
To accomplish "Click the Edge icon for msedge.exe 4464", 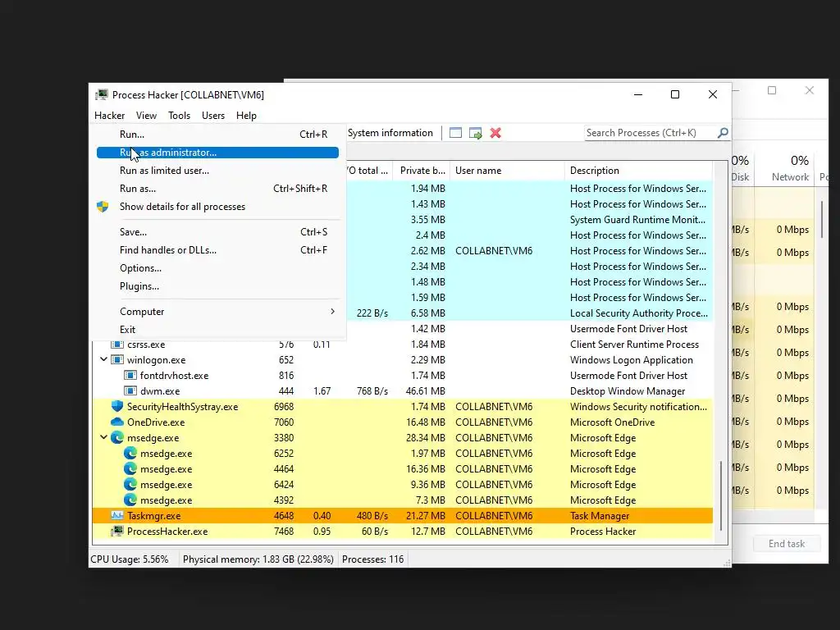I will (x=130, y=468).
